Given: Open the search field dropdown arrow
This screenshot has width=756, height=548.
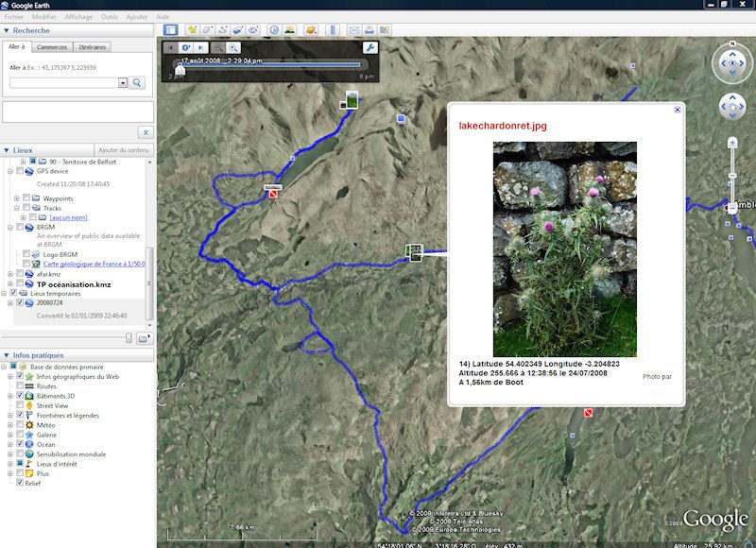Looking at the screenshot, I should click(x=123, y=83).
